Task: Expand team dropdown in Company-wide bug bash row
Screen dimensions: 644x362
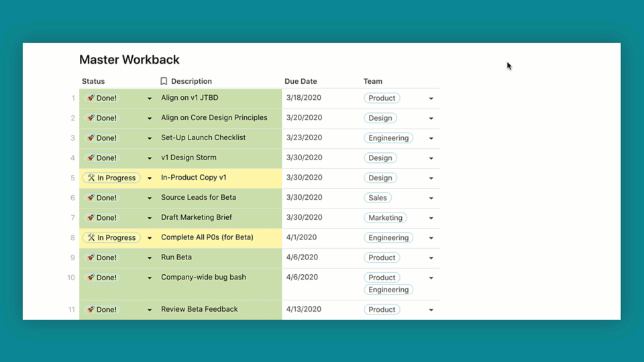Action: [431, 278]
